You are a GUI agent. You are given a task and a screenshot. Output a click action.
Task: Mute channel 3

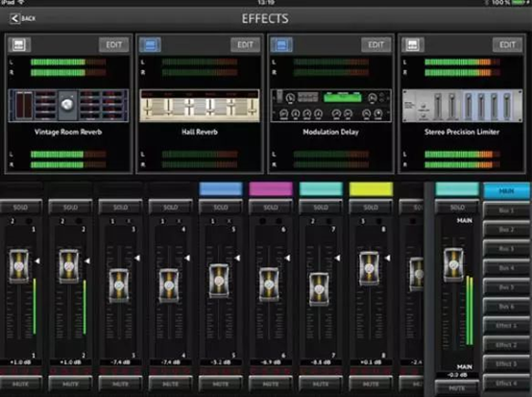pos(120,384)
